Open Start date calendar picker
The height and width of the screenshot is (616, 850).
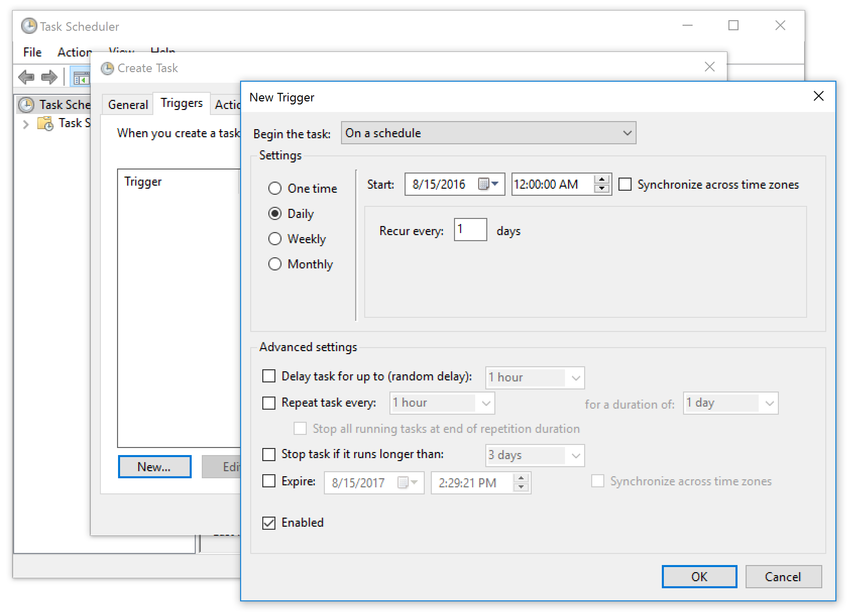tap(488, 184)
